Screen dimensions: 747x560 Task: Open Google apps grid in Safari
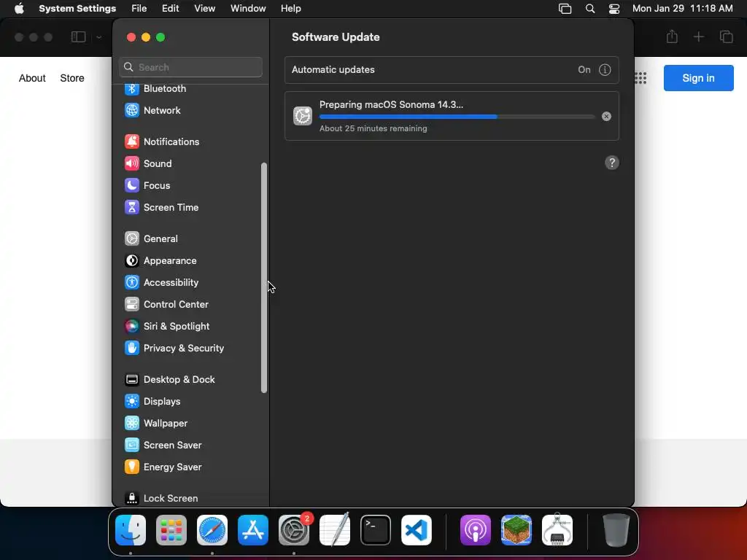tap(640, 78)
